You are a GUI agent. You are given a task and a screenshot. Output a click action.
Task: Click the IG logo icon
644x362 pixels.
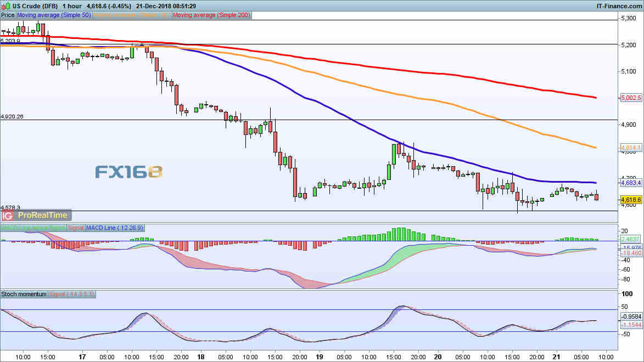7,216
